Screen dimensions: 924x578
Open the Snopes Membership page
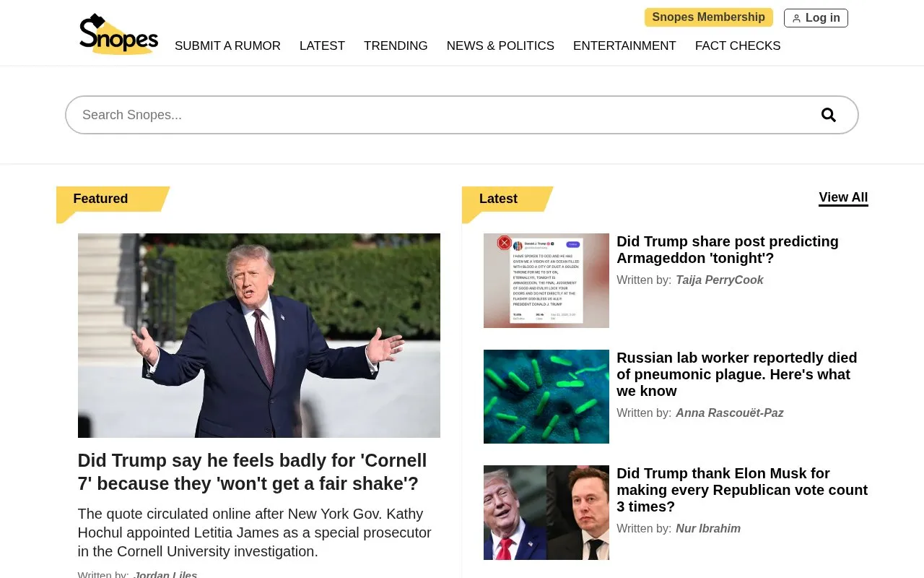click(708, 17)
